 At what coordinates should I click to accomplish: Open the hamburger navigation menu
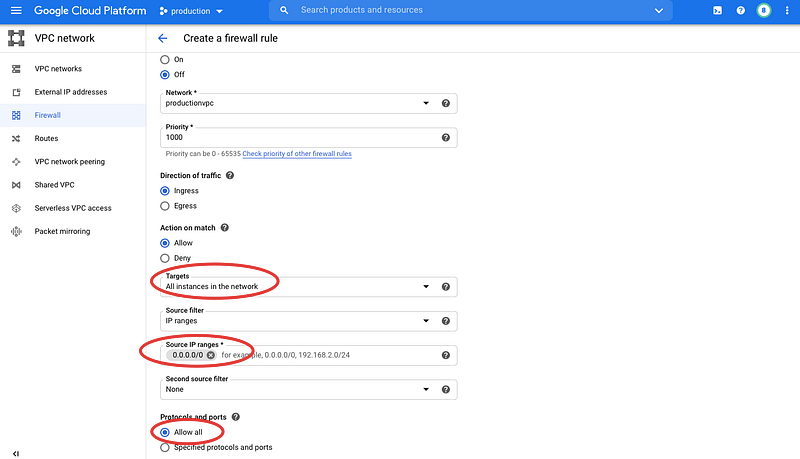16,10
